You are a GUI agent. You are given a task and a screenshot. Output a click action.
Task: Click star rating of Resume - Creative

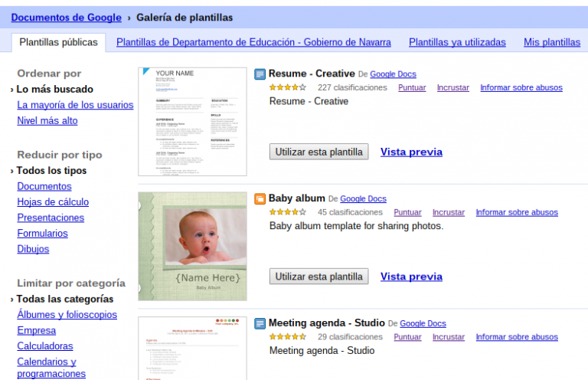[x=288, y=87]
